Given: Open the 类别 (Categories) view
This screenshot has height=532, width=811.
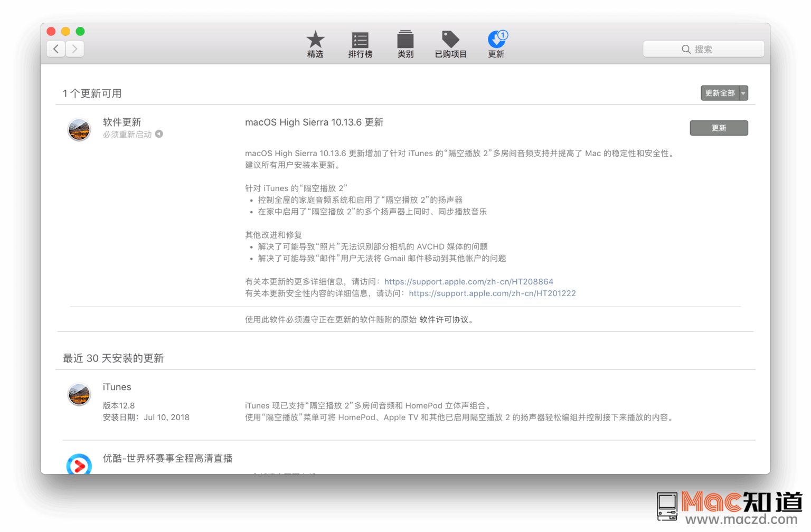Looking at the screenshot, I should 405,44.
